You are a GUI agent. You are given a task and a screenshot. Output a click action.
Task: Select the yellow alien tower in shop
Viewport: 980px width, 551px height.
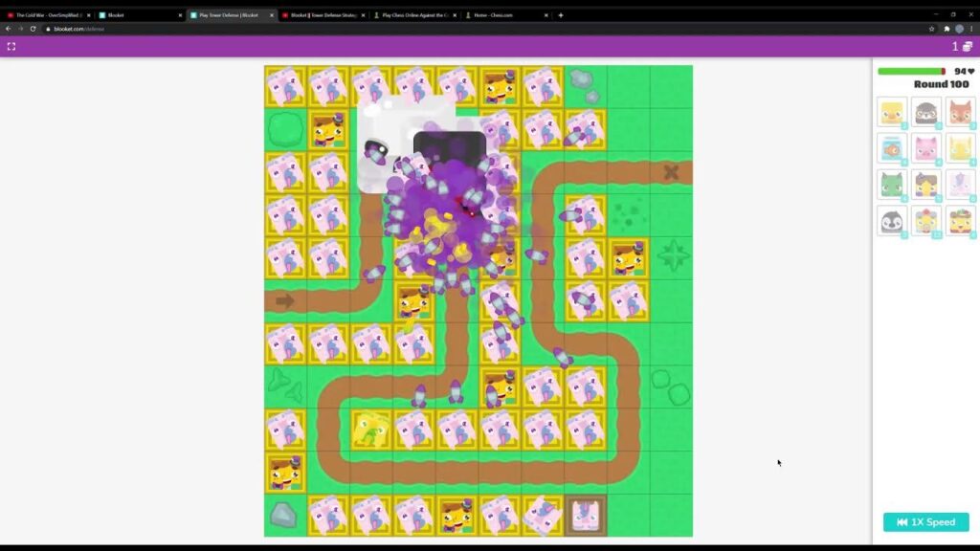pyautogui.click(x=961, y=149)
